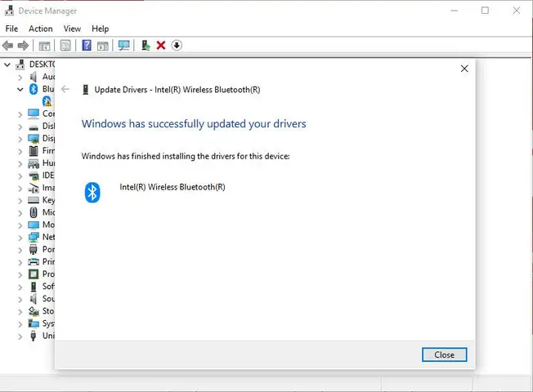Expand the Universal Serial Bus category

pyautogui.click(x=20, y=336)
